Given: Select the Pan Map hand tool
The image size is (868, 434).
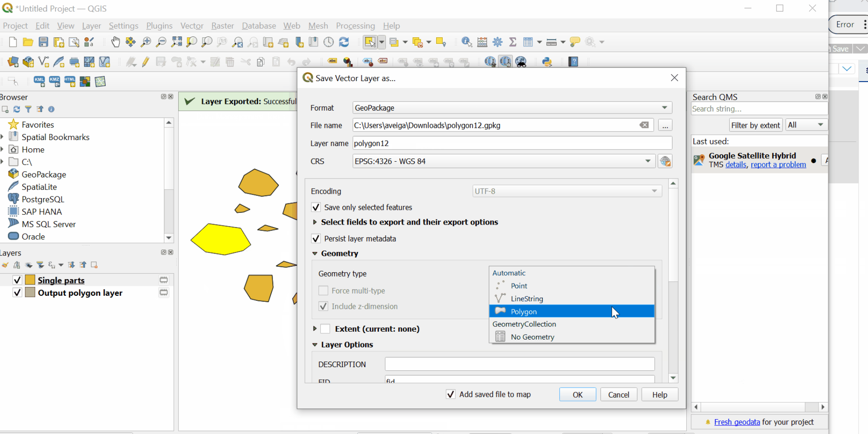Looking at the screenshot, I should pyautogui.click(x=115, y=42).
